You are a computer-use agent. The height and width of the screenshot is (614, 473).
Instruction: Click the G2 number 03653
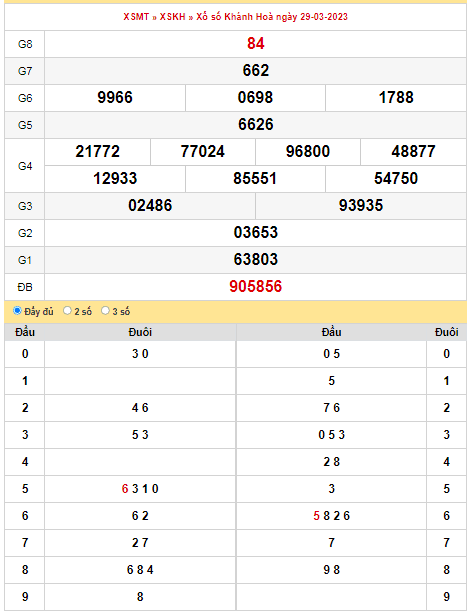[x=256, y=233]
